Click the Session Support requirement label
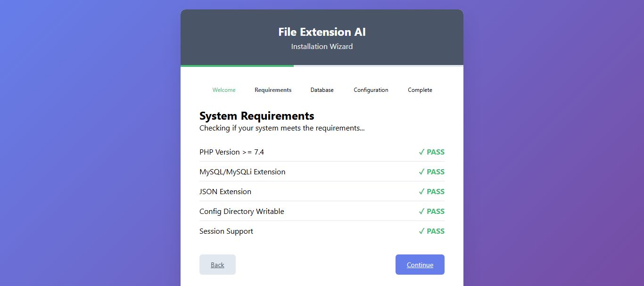644x286 pixels. pyautogui.click(x=226, y=231)
